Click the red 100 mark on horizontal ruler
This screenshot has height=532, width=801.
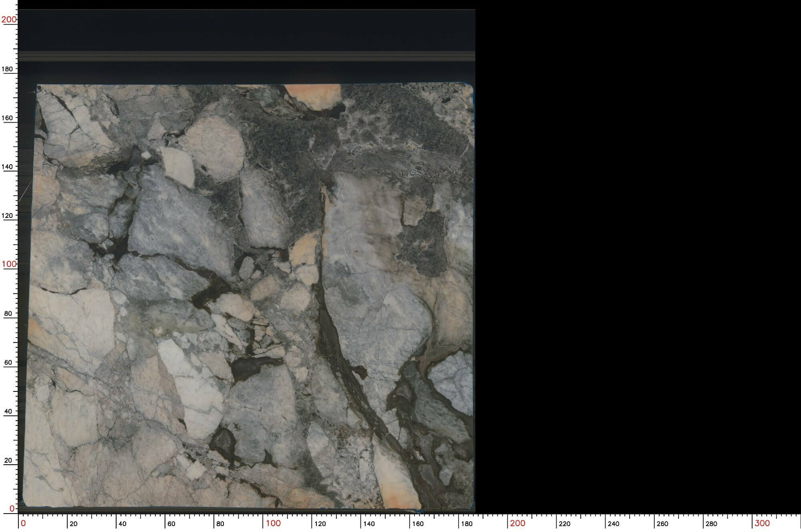click(x=273, y=523)
